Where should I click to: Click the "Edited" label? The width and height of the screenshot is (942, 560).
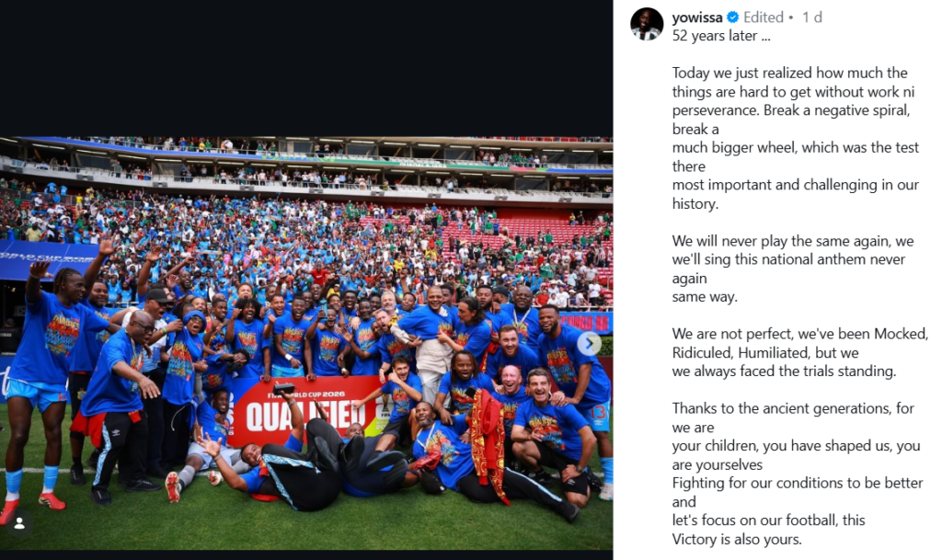coord(764,17)
